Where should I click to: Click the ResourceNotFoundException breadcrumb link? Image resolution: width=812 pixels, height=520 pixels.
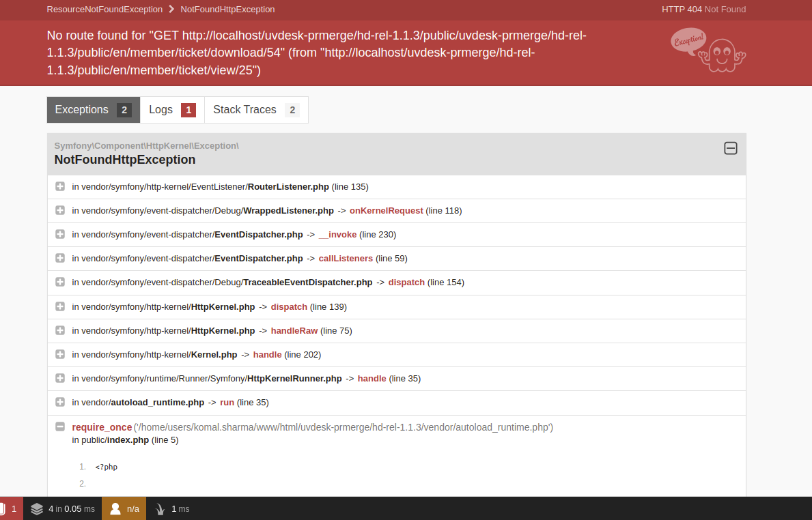pos(104,10)
